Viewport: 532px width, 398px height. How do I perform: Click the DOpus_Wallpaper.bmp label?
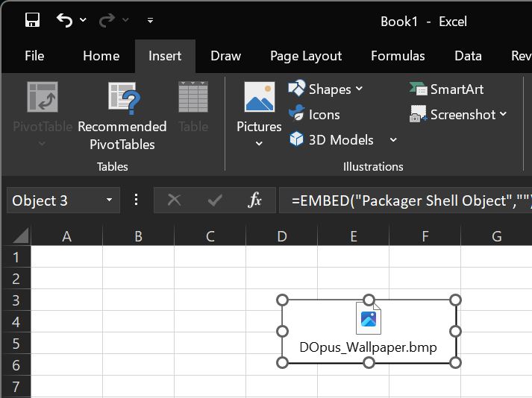368,348
